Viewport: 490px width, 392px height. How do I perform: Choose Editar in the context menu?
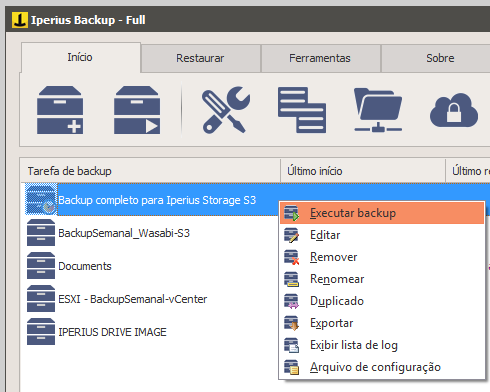point(382,235)
